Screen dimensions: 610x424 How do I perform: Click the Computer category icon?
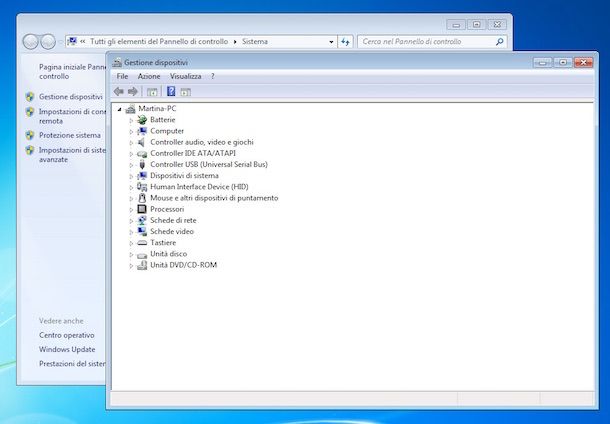coord(142,131)
